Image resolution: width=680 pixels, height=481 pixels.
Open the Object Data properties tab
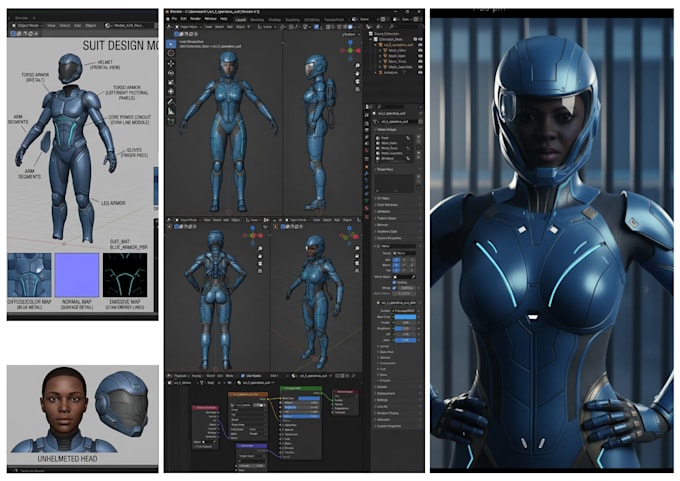pyautogui.click(x=367, y=201)
